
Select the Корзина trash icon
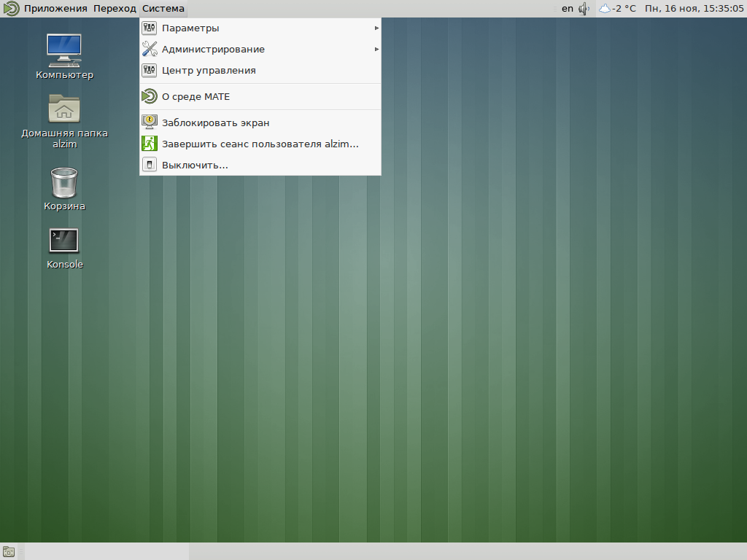pos(64,182)
